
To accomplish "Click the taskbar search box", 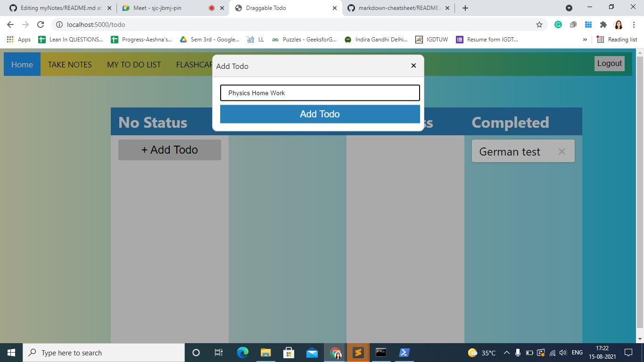I will [x=104, y=353].
